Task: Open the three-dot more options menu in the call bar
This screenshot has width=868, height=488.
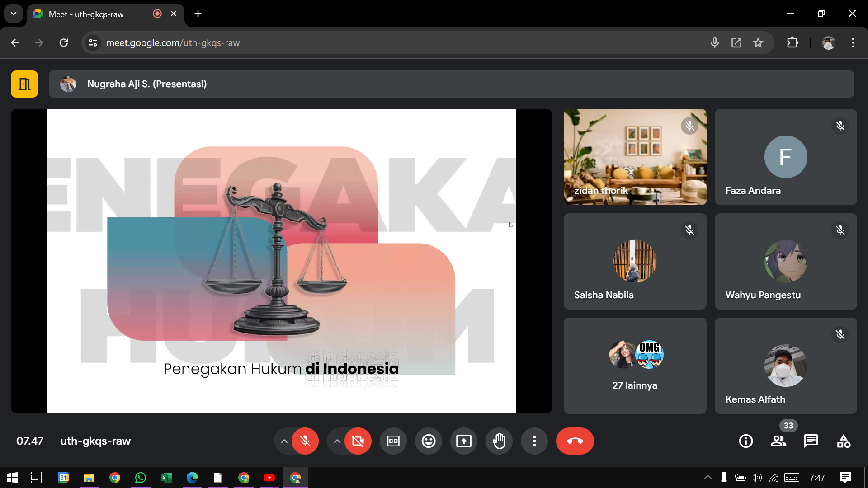Action: pyautogui.click(x=534, y=441)
